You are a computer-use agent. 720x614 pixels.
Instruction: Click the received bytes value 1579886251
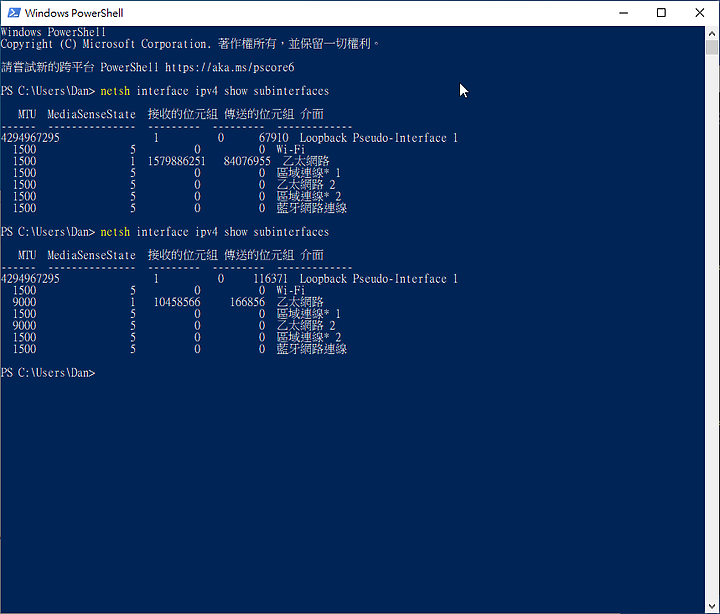(x=177, y=161)
